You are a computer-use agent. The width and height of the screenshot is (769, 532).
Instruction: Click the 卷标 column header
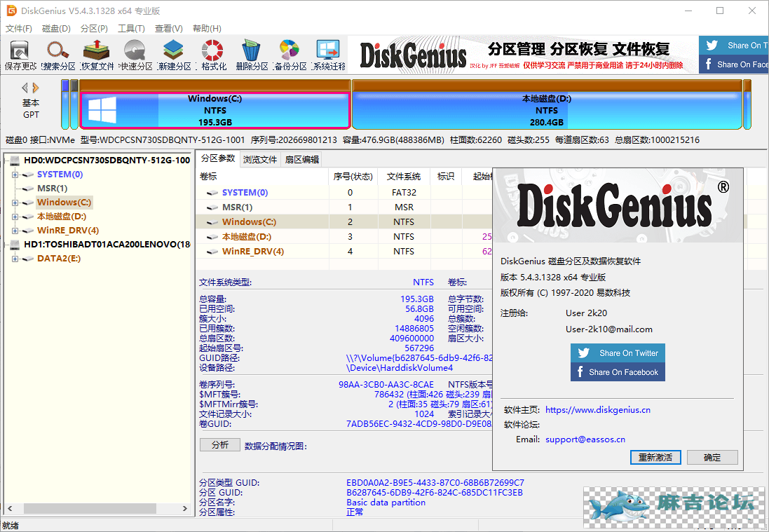pos(262,177)
